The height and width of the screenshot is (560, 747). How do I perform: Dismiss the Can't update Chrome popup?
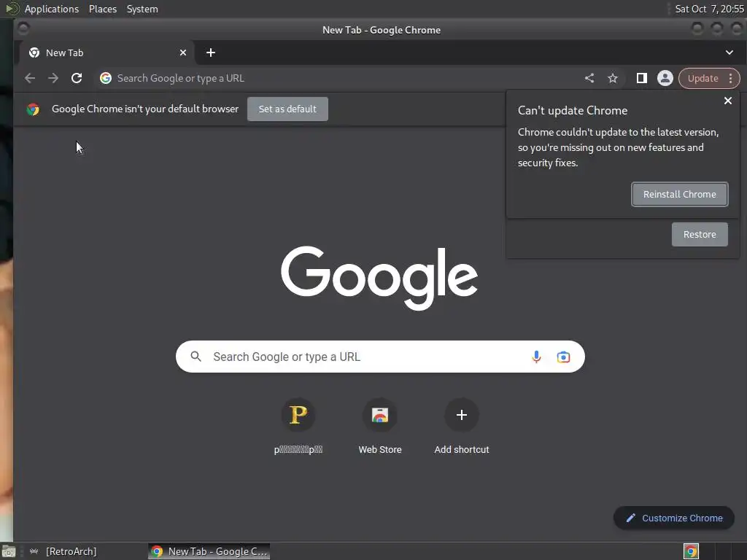click(x=727, y=101)
